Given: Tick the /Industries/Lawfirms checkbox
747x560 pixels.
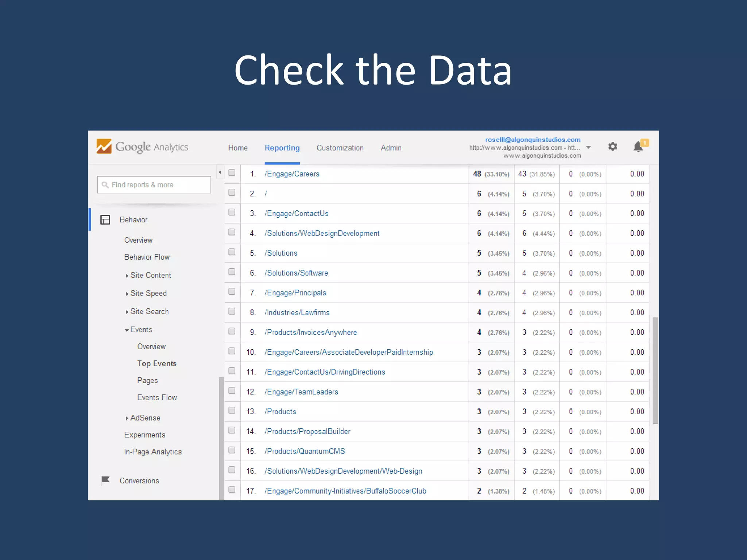Looking at the screenshot, I should 232,311.
